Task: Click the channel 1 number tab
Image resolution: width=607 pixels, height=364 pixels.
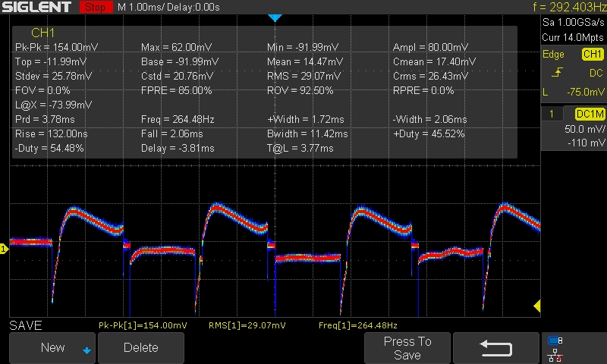Action: (552, 114)
